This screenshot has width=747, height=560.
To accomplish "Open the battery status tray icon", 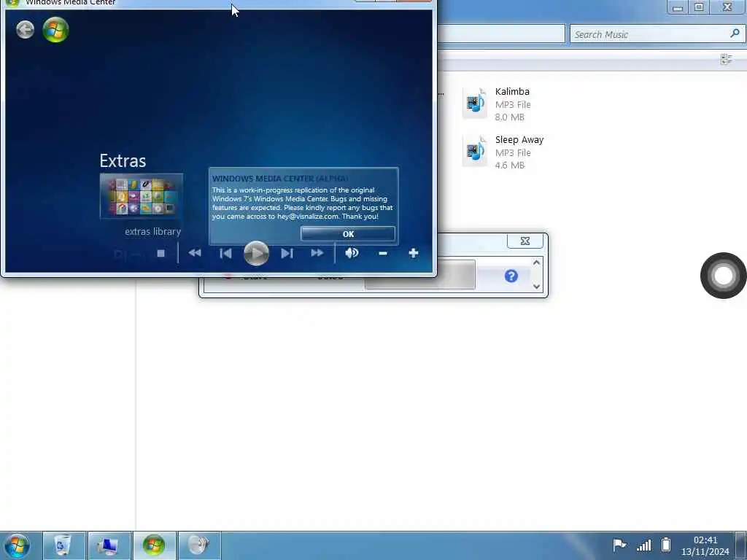I will 666,544.
